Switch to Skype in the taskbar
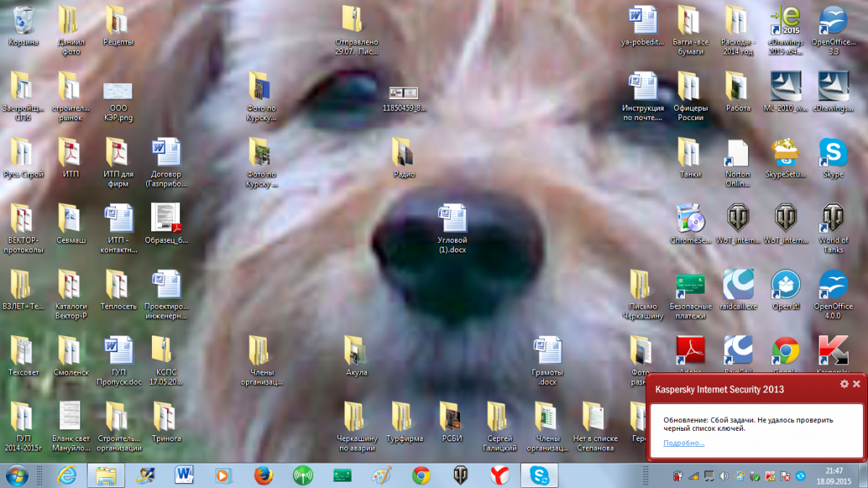This screenshot has height=488, width=868. click(x=539, y=475)
